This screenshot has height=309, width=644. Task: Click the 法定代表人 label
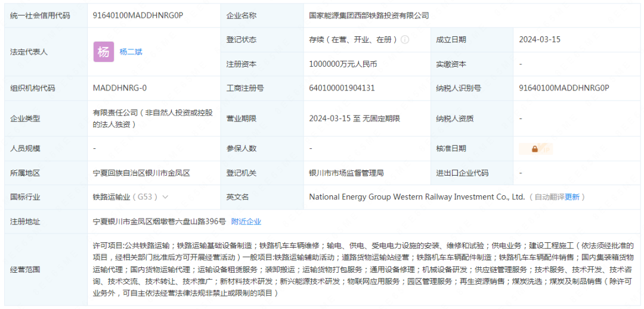tap(29, 52)
